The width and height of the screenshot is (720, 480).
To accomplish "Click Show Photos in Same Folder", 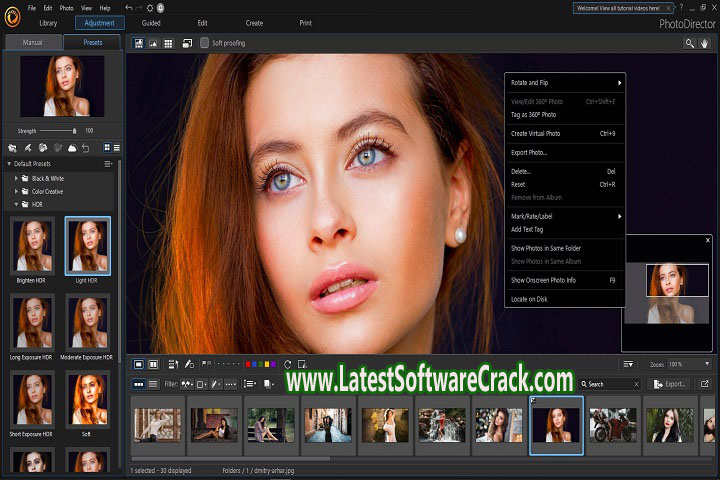I will coord(564,248).
